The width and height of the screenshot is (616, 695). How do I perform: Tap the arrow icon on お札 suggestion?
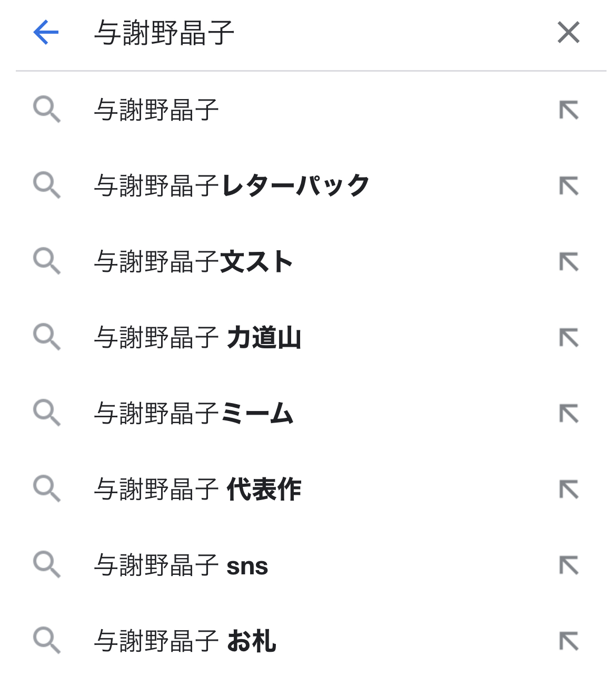tap(569, 641)
